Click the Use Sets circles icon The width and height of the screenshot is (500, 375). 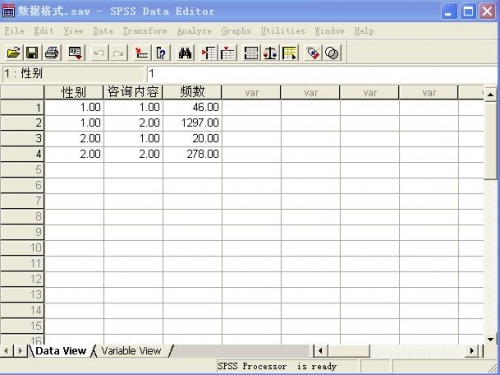pos(332,53)
